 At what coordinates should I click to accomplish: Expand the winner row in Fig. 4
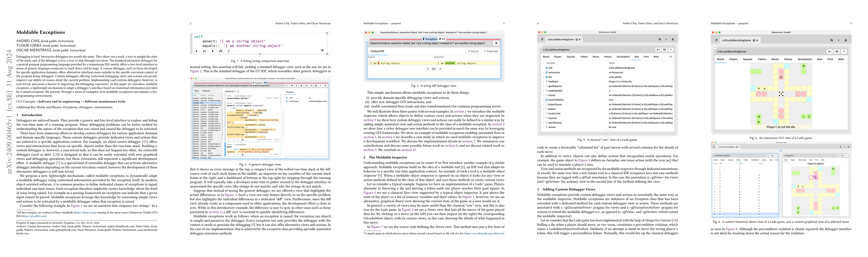tap(544, 127)
